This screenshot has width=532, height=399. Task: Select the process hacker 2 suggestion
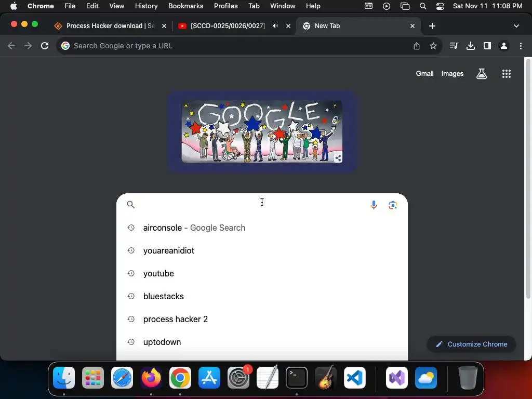[262, 320]
